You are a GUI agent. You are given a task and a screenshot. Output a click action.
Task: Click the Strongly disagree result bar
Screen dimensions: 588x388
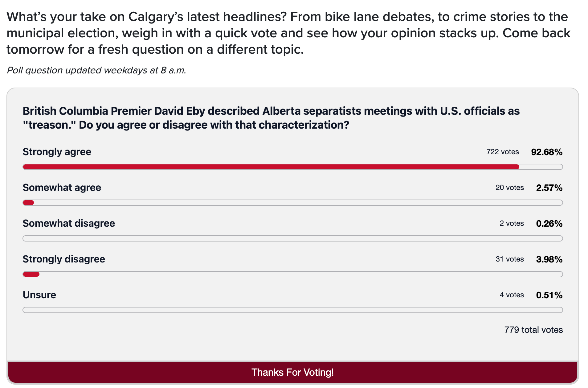tap(292, 274)
